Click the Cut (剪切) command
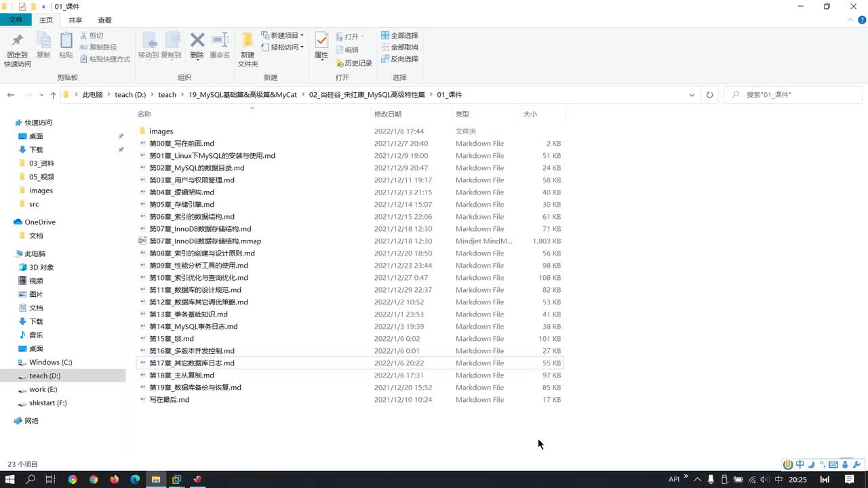The width and height of the screenshot is (868, 488). pos(92,35)
